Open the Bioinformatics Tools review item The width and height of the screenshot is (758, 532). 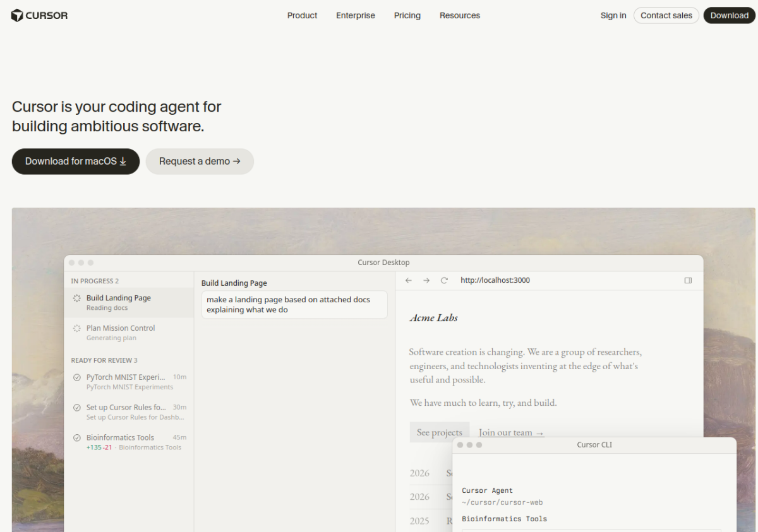[x=129, y=442]
